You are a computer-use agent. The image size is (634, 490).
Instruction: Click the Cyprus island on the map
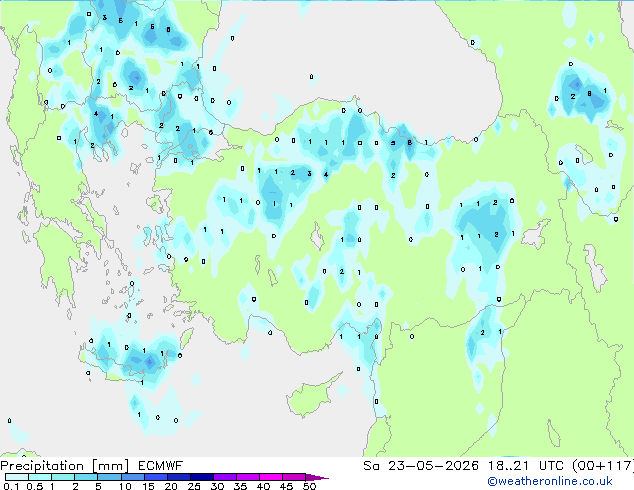pyautogui.click(x=311, y=396)
